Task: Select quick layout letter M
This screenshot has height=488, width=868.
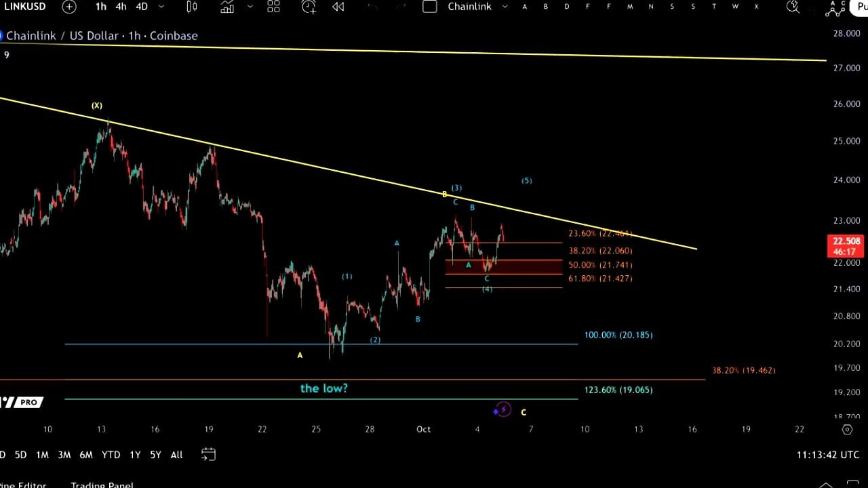Action: tap(630, 7)
